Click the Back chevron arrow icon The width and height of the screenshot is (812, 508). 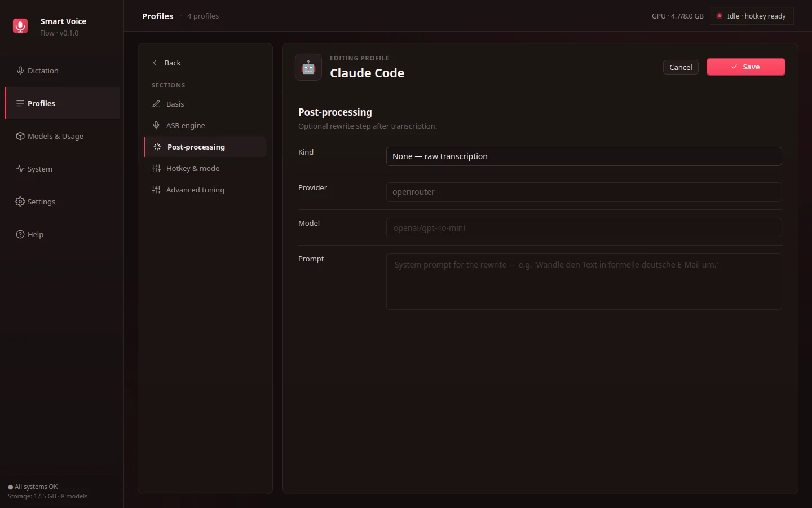pyautogui.click(x=155, y=63)
